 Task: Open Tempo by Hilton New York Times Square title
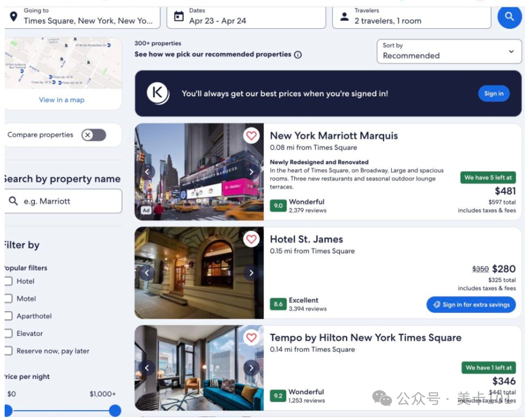(366, 338)
